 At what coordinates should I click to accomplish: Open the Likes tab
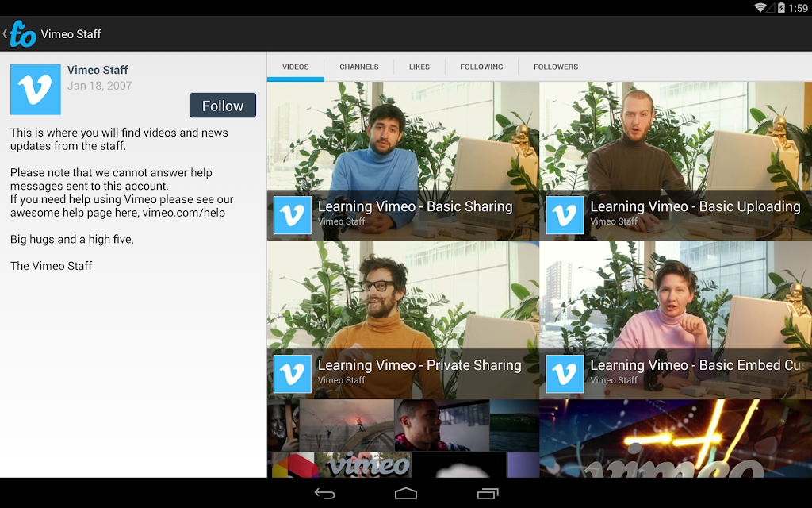click(x=419, y=67)
